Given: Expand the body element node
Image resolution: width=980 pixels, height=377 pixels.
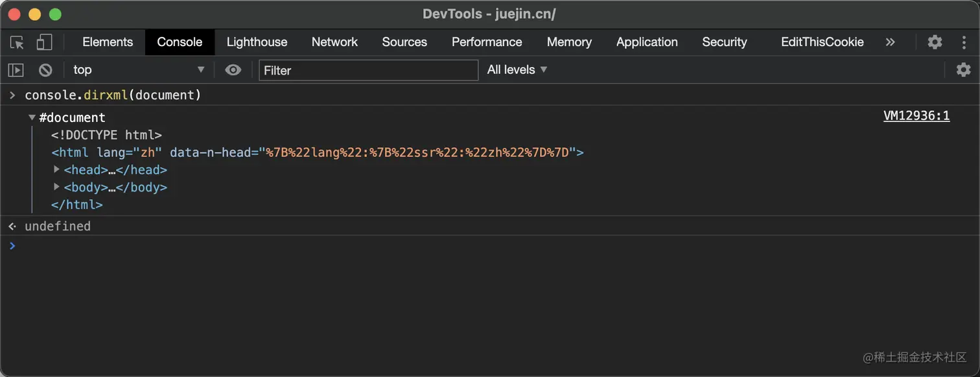Looking at the screenshot, I should tap(57, 187).
